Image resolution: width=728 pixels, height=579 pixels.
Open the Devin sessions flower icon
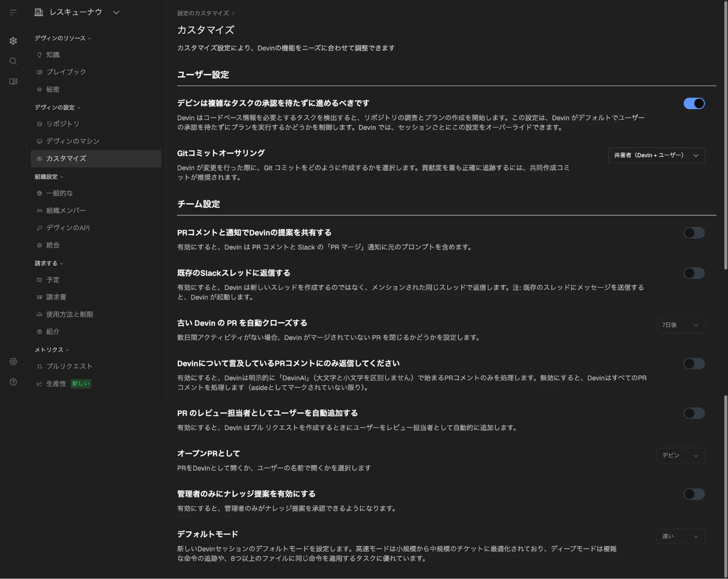(13, 41)
